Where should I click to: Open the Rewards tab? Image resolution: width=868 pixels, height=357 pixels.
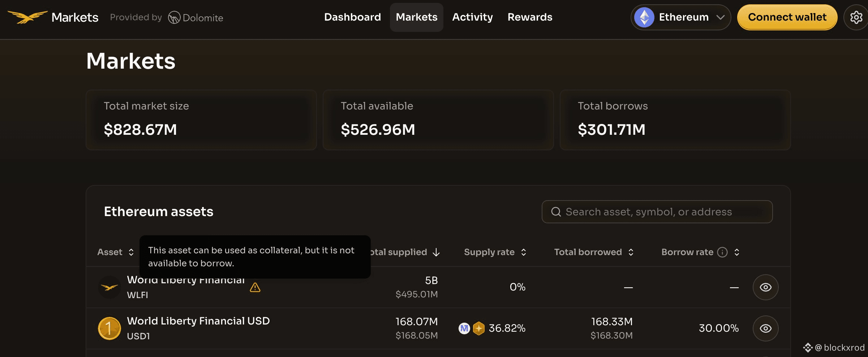tap(530, 17)
